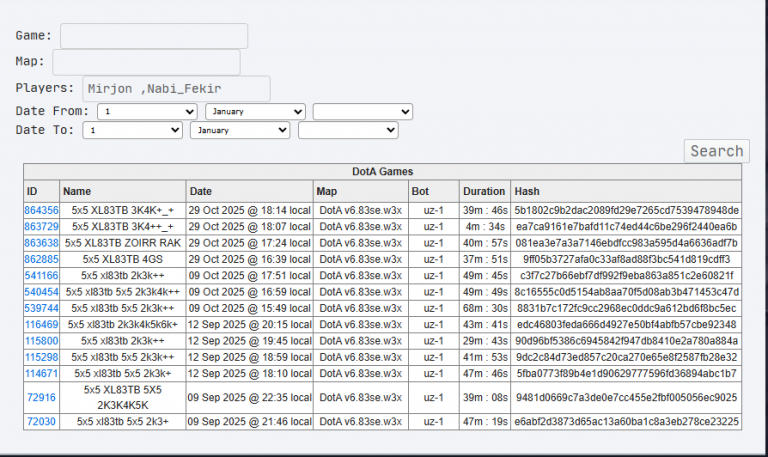768x457 pixels.
Task: Click duration 29m : 43s
Action: 485,341
